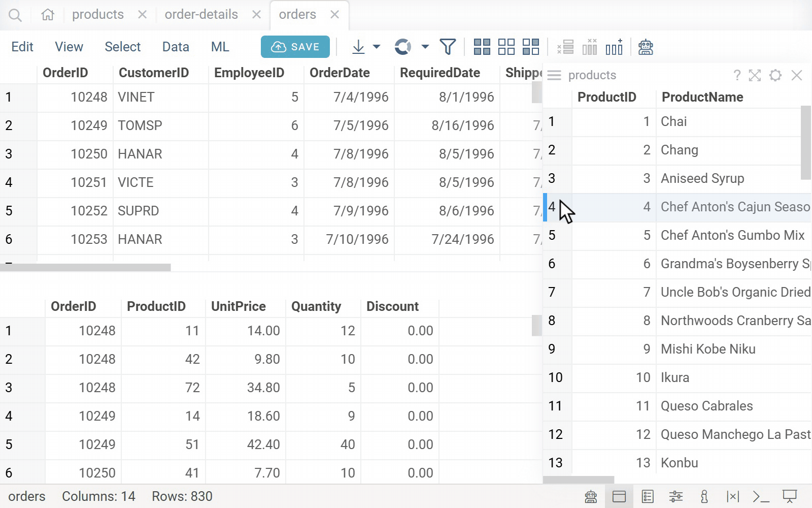Expand the refresh dropdown arrow
This screenshot has height=508, width=812.
425,47
